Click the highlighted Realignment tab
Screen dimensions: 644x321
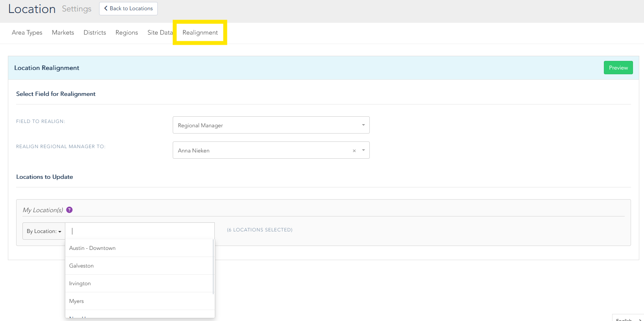[x=200, y=33]
